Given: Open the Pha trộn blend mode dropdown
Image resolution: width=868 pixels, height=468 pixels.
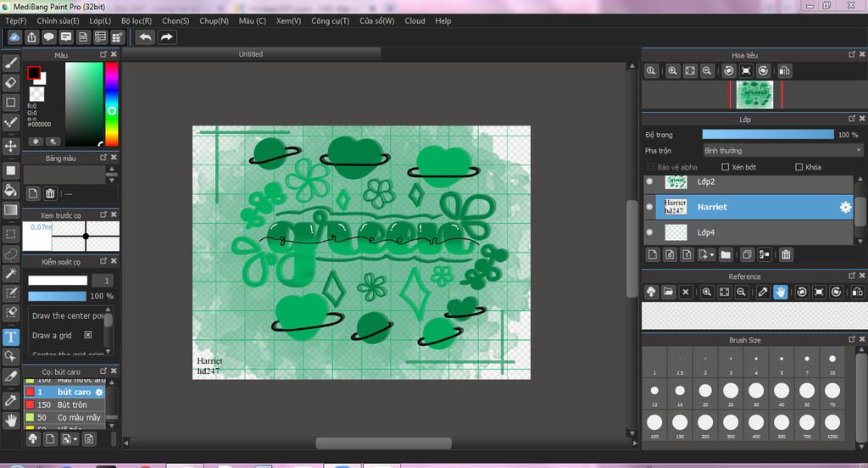Looking at the screenshot, I should pos(782,151).
